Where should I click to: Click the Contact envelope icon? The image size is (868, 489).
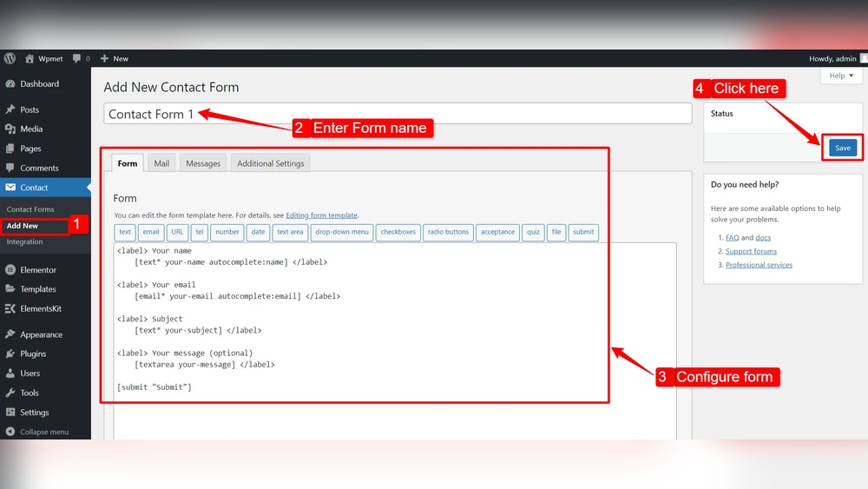pyautogui.click(x=10, y=188)
